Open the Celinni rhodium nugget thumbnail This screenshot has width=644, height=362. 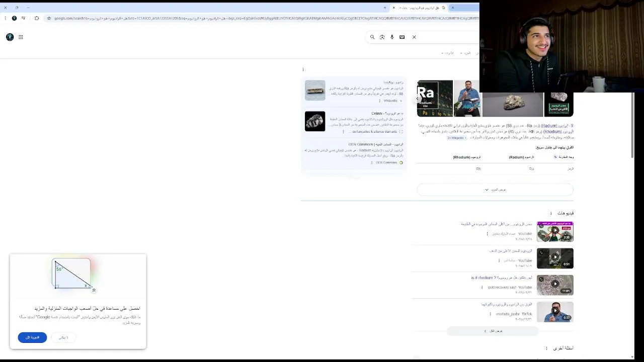tap(315, 121)
